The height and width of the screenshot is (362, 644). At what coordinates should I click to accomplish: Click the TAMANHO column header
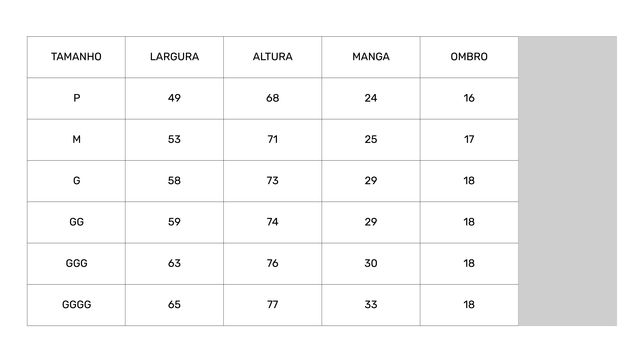pyautogui.click(x=76, y=57)
